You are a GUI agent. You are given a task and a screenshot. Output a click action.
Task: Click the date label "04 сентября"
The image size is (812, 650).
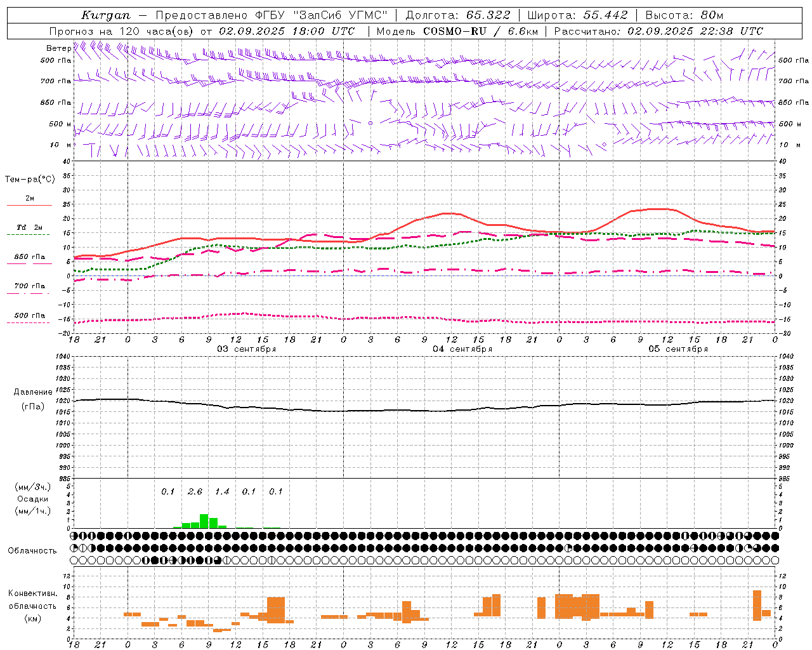[462, 349]
